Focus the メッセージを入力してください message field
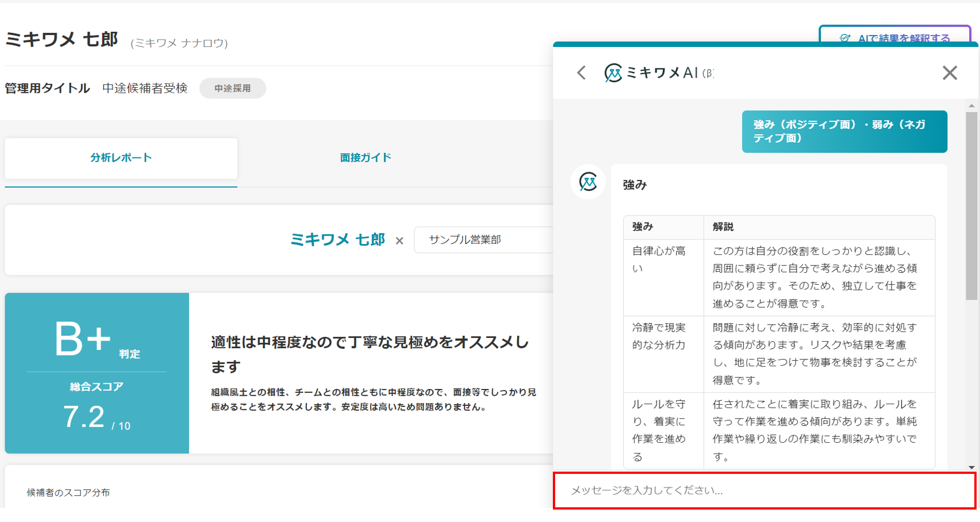This screenshot has height=522, width=980. (764, 490)
